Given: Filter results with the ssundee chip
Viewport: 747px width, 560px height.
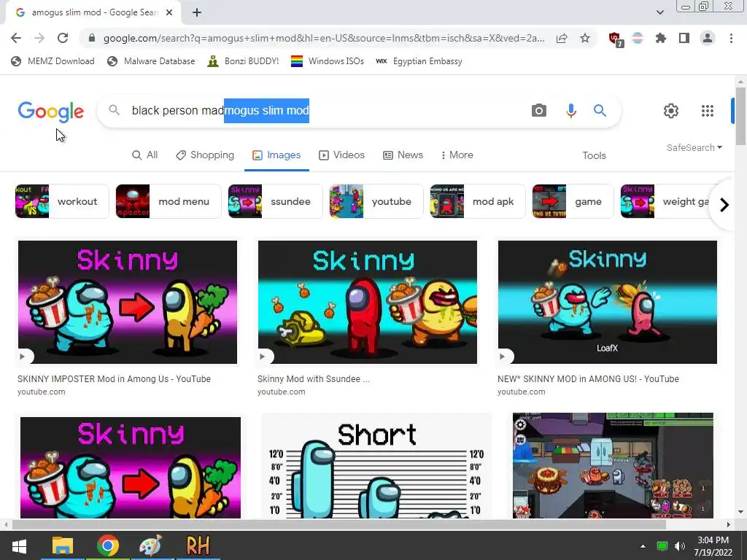Looking at the screenshot, I should [x=275, y=201].
